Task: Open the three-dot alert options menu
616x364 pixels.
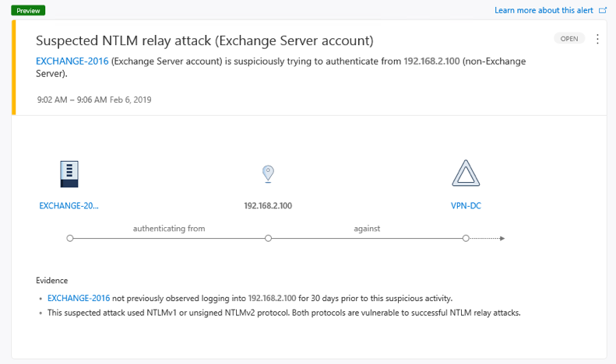Action: point(597,39)
